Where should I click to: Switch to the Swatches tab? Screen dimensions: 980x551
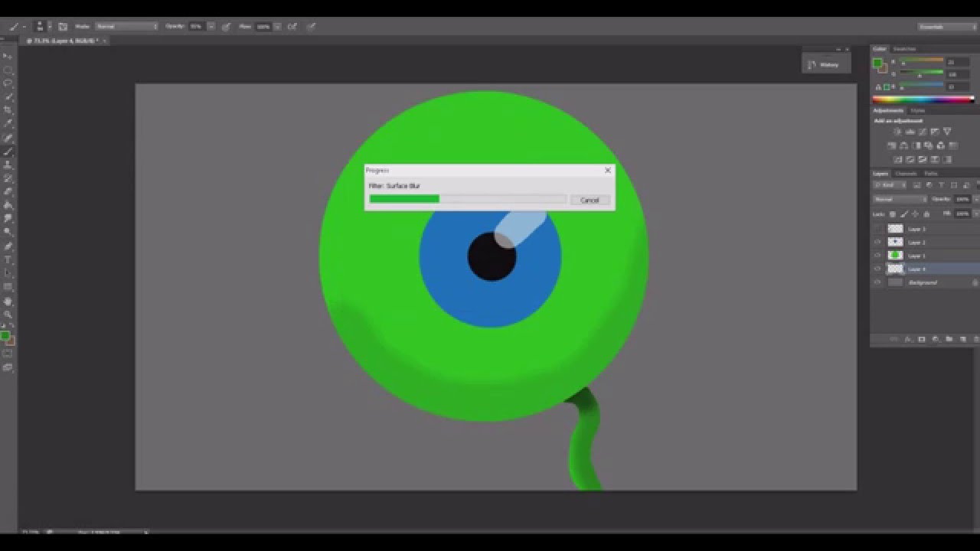904,49
